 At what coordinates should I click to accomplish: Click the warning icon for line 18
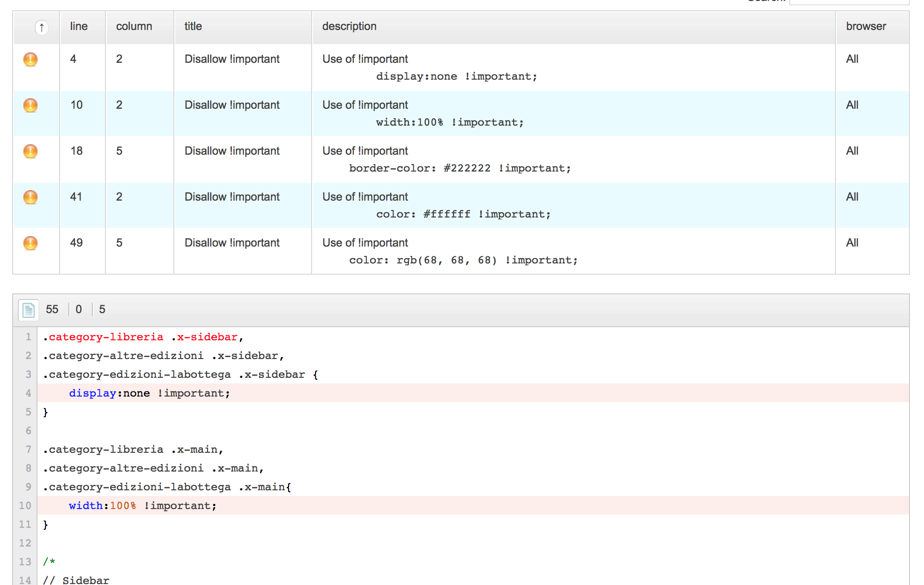pyautogui.click(x=30, y=151)
